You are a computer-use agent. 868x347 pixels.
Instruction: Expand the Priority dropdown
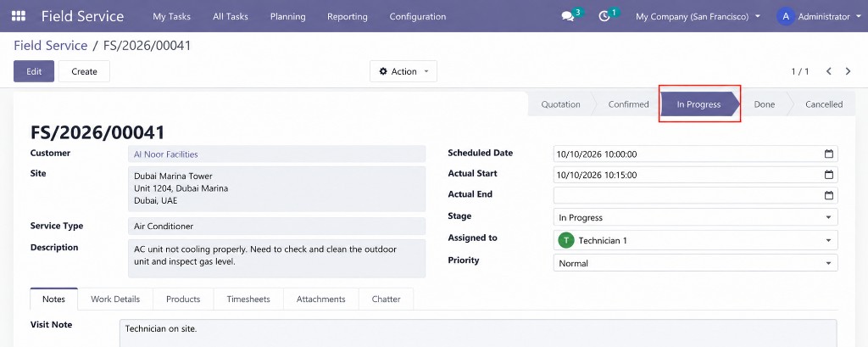tap(695, 263)
